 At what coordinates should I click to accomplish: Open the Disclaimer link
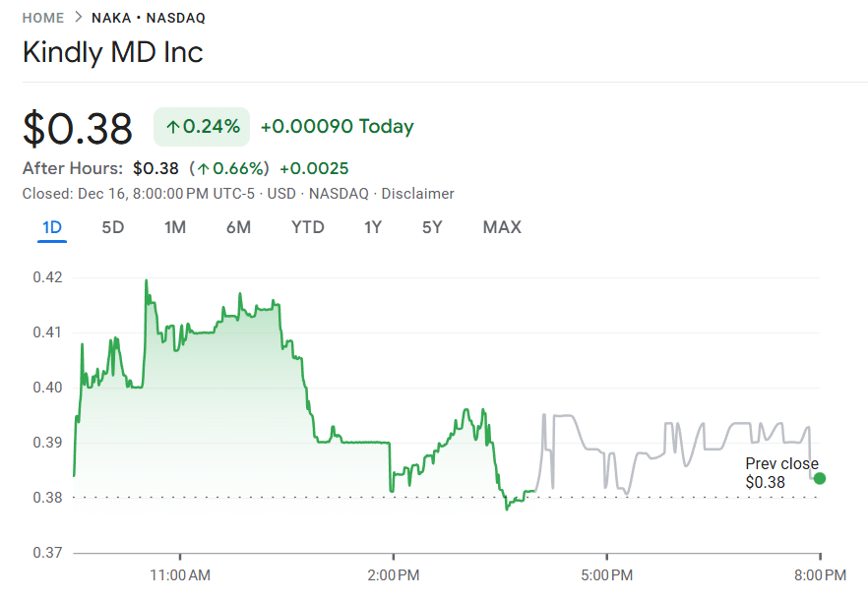pyautogui.click(x=417, y=193)
